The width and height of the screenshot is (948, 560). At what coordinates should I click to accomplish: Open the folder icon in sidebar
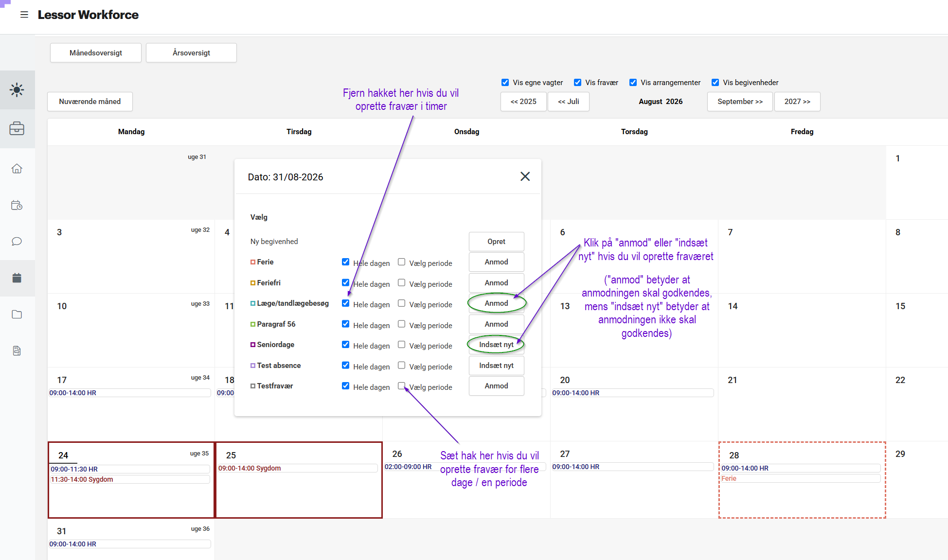17,315
